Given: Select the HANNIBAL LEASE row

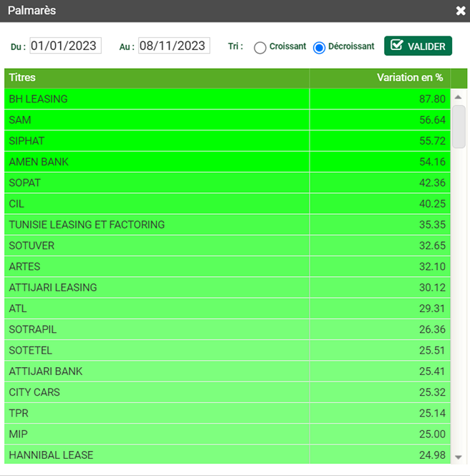Looking at the screenshot, I should 227,455.
